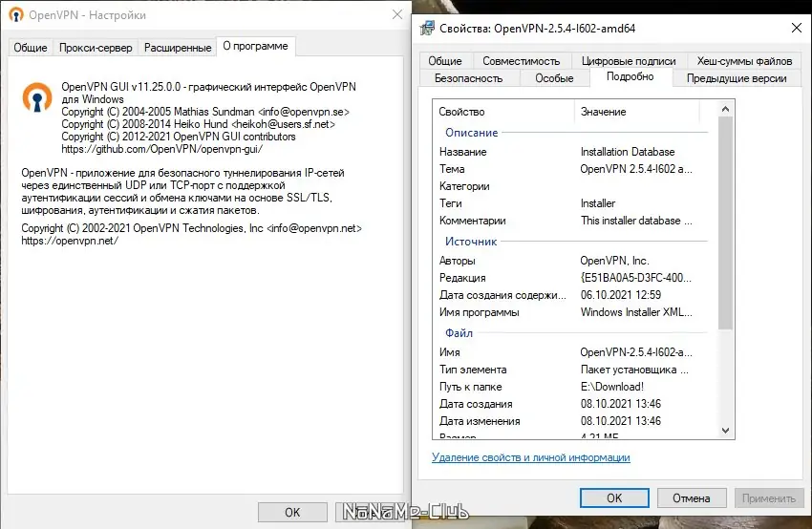Click the Отмена button
Screen dimensions: 812x529
pos(692,497)
